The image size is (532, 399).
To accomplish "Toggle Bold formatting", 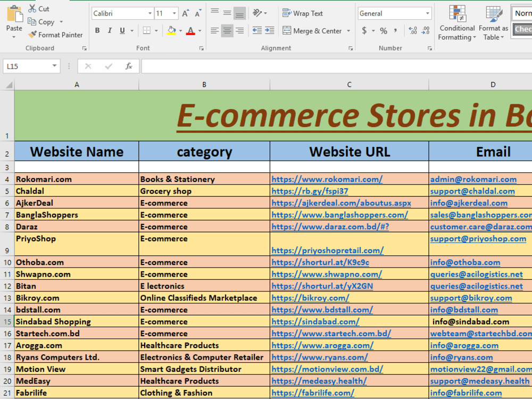I will (97, 30).
